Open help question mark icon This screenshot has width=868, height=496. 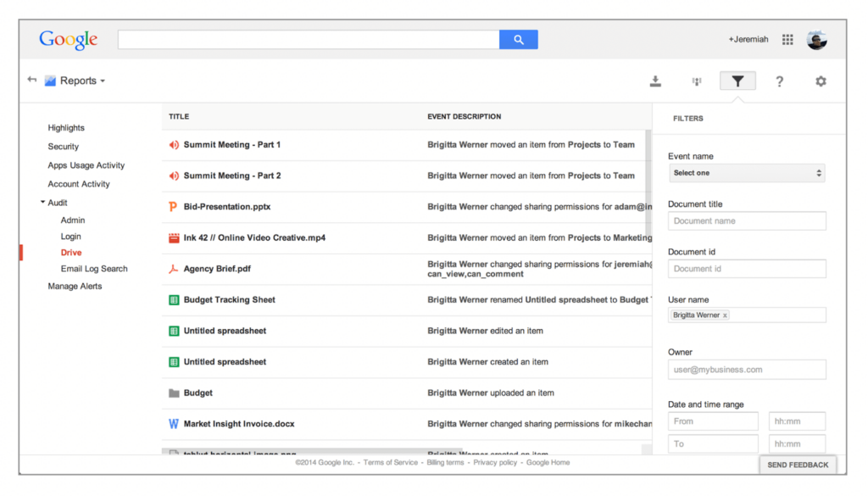click(x=779, y=81)
